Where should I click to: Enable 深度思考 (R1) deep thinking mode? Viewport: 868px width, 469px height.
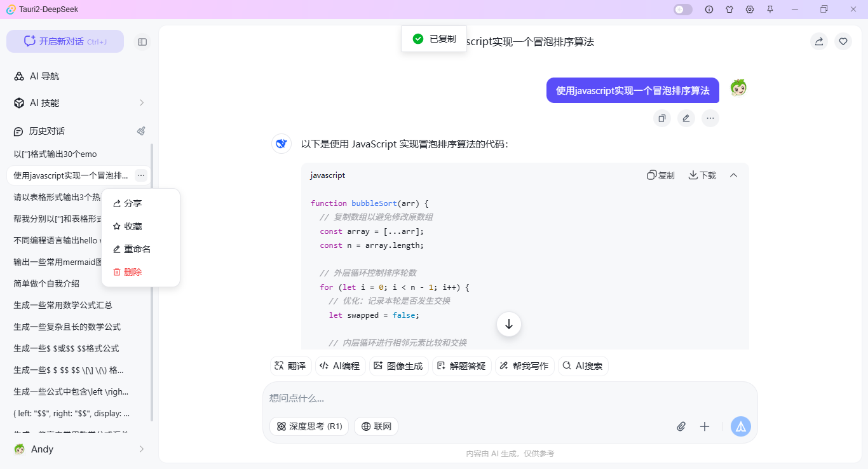tap(309, 426)
